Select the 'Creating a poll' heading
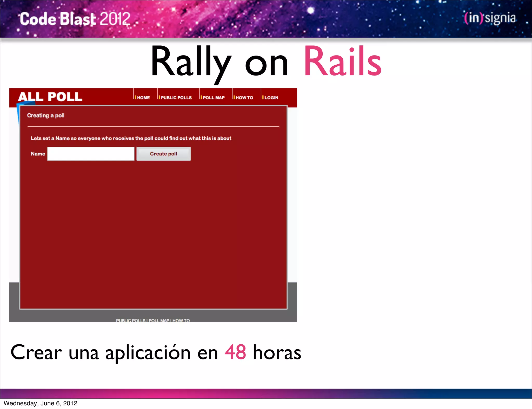Viewport: 532px width, 409px height. coord(46,115)
